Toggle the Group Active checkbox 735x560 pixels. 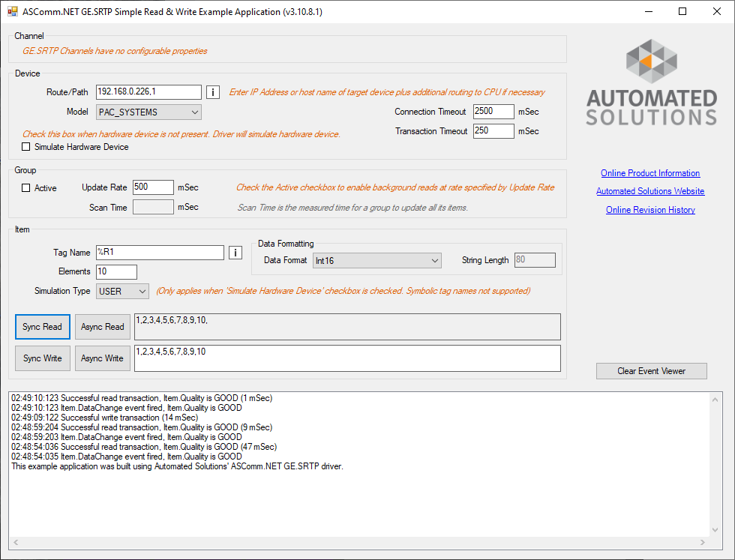click(x=26, y=188)
